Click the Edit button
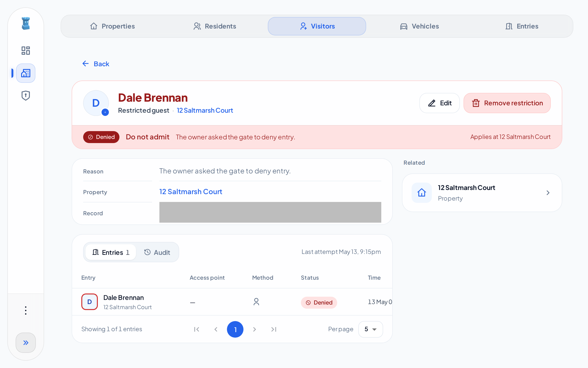Viewport: 588px width, 368px height. (440, 103)
